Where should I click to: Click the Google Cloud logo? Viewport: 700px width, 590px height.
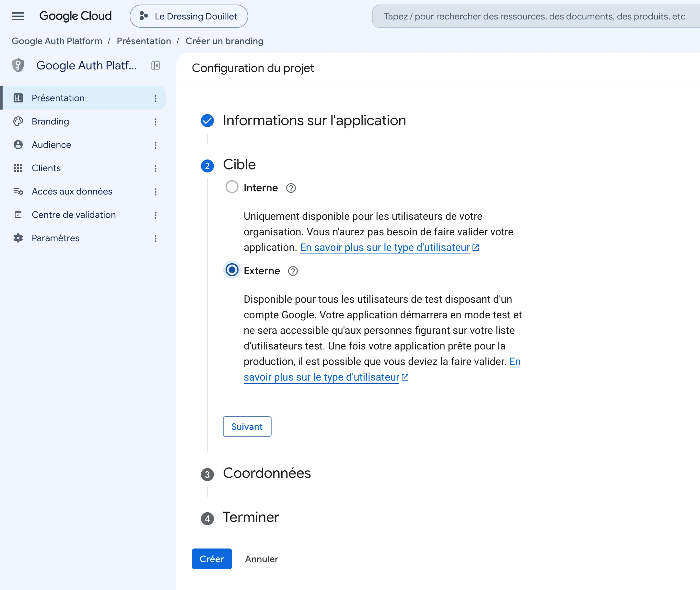click(x=75, y=16)
